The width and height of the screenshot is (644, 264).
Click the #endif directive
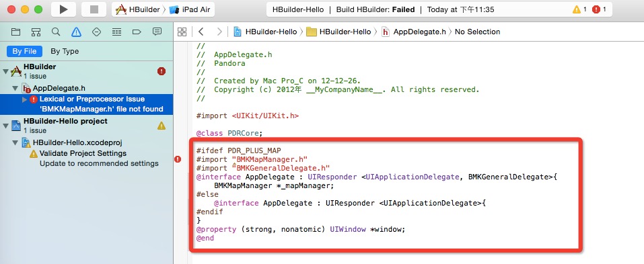coord(209,212)
